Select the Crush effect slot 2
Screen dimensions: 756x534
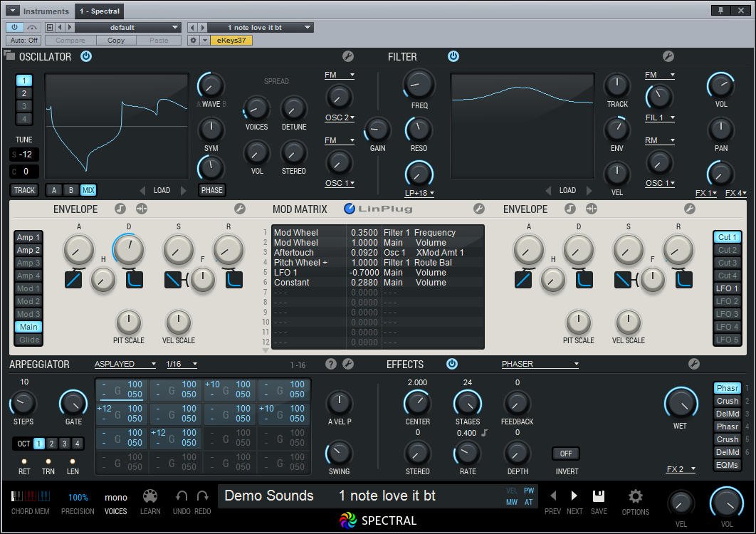click(727, 401)
